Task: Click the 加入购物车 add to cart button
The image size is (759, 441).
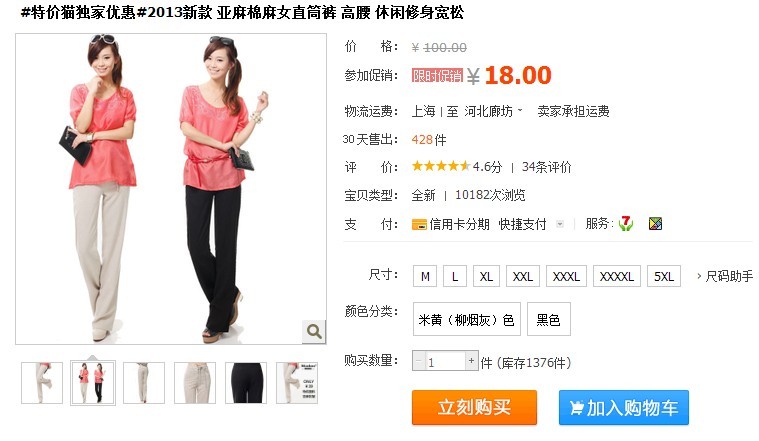Action: coord(623,408)
